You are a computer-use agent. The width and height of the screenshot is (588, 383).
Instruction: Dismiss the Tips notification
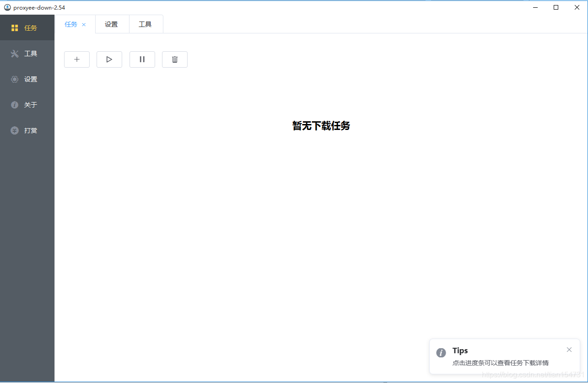[x=569, y=350]
